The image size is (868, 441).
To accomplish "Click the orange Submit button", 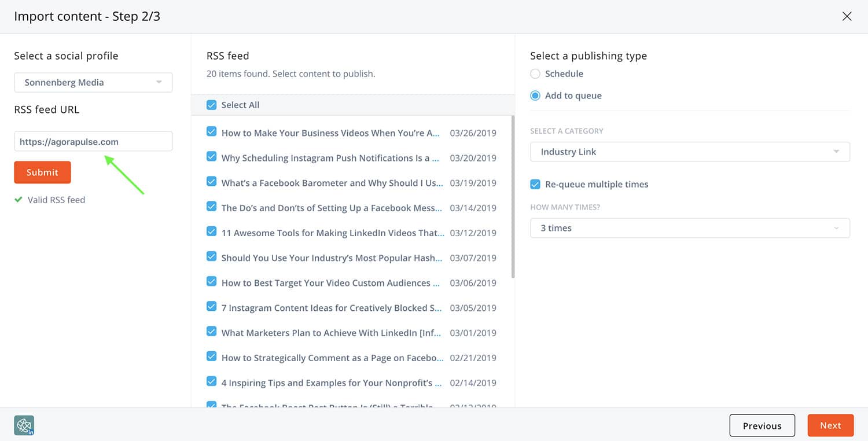I will click(42, 172).
